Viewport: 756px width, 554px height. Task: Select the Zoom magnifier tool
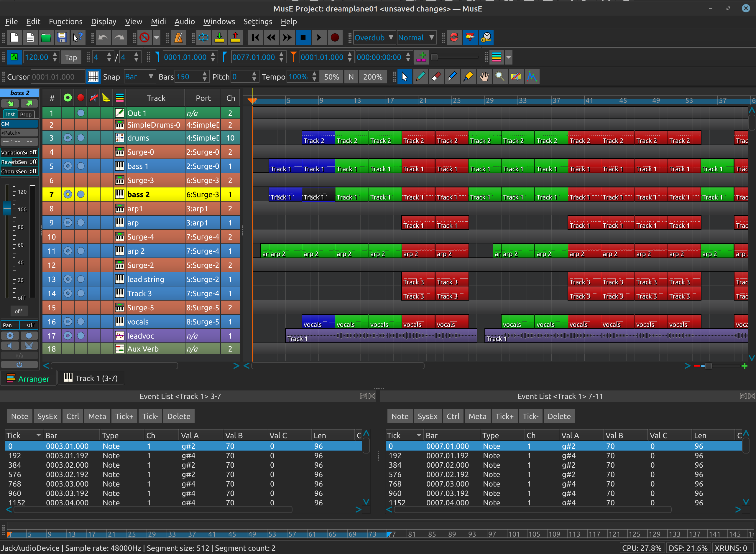(500, 77)
